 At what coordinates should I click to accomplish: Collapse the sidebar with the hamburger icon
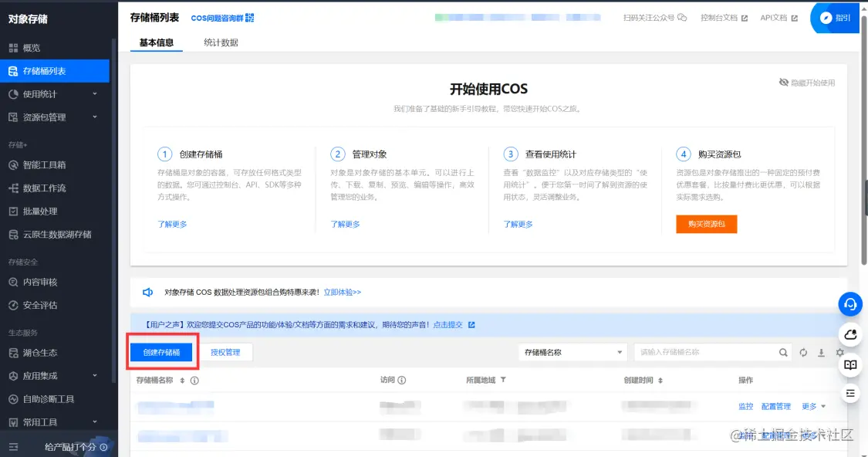(x=13, y=447)
